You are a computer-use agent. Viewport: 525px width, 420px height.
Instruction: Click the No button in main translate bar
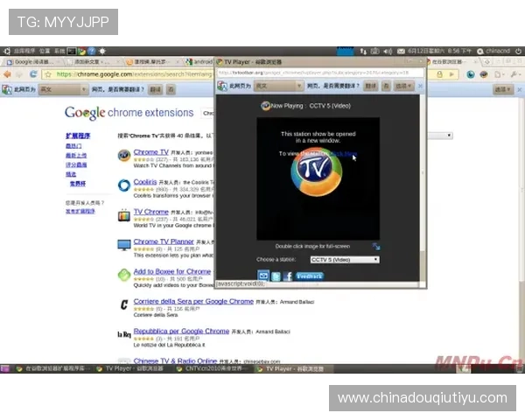pos(171,89)
